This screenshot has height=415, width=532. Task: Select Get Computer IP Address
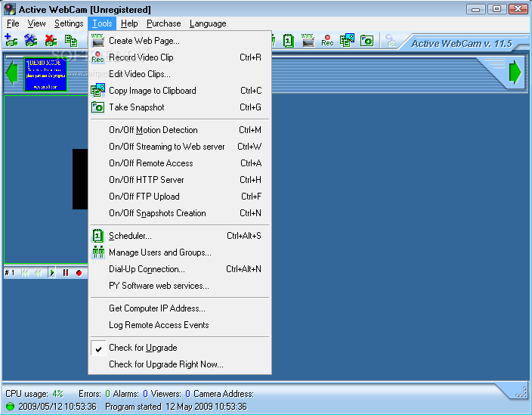(180, 308)
